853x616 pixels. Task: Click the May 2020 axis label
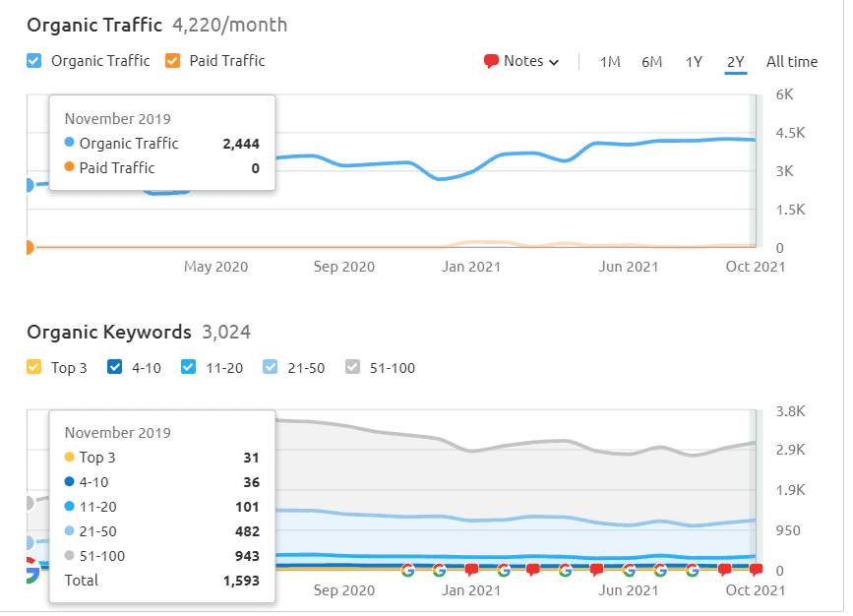[x=216, y=267]
